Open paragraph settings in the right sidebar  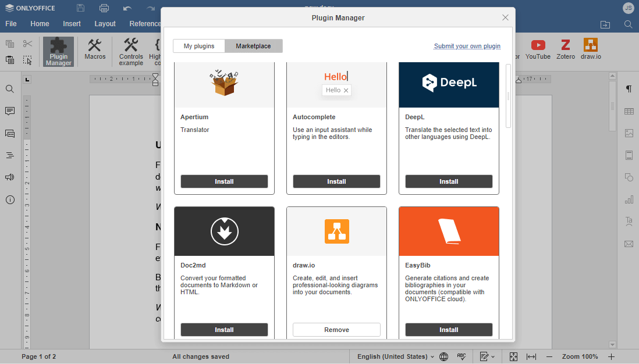(629, 89)
